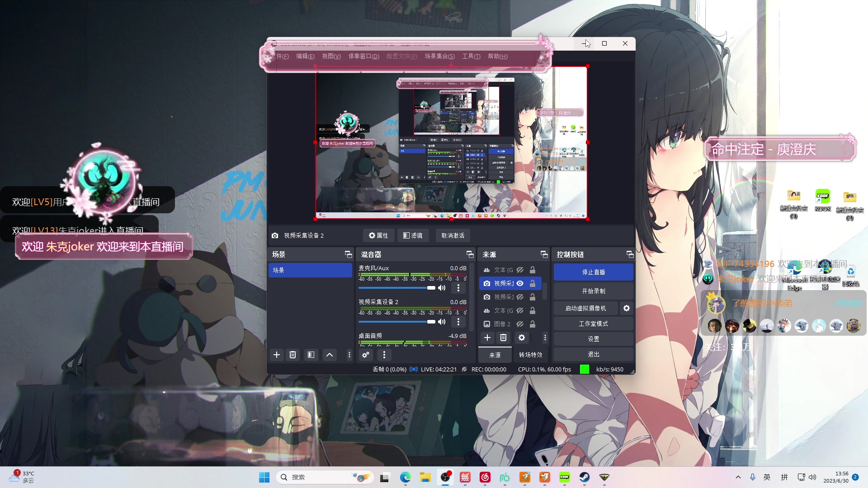Open the 编辑(E) menu

(305, 56)
